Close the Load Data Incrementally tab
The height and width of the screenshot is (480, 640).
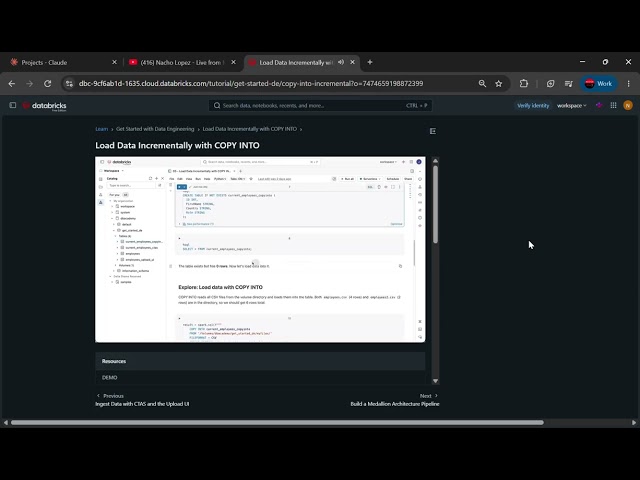[352, 62]
